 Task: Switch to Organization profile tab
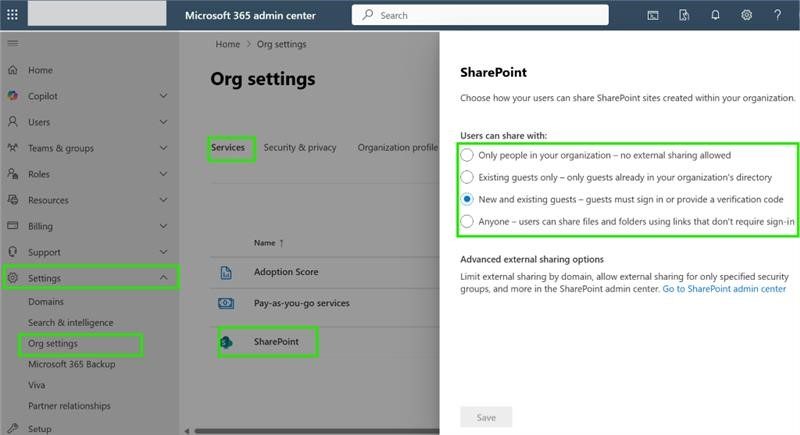coord(397,147)
